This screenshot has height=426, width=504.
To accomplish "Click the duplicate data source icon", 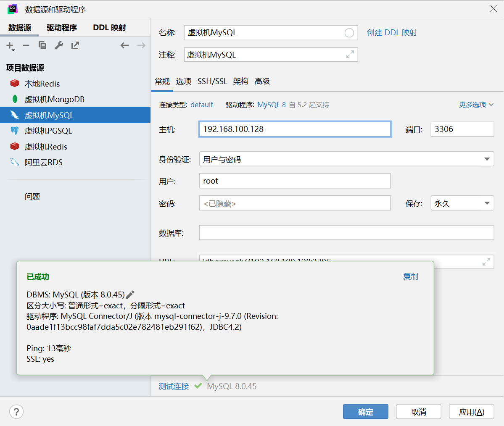I will [42, 45].
